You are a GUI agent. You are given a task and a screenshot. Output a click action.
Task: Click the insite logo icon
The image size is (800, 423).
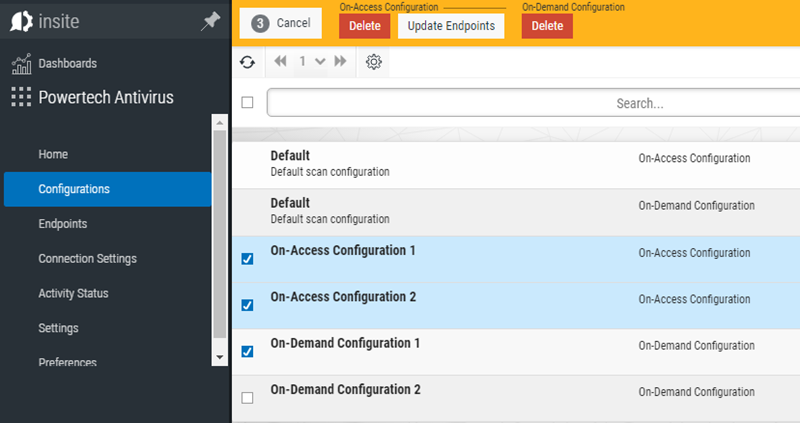(x=21, y=21)
